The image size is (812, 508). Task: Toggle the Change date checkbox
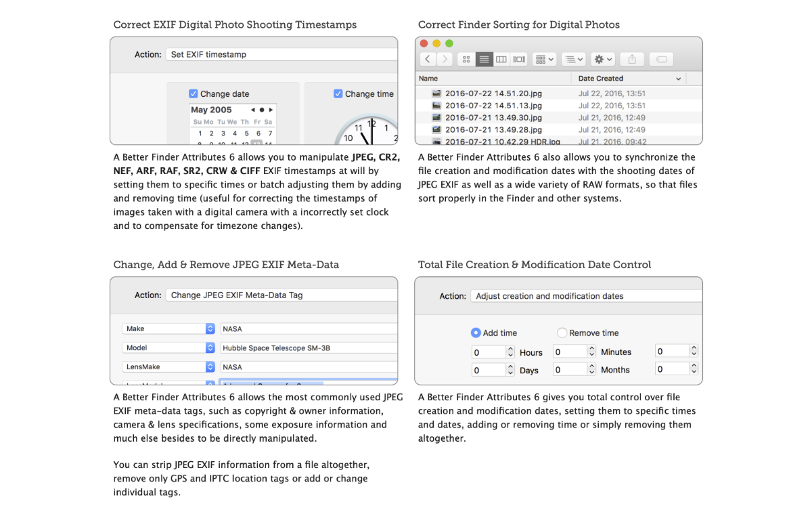click(x=194, y=93)
